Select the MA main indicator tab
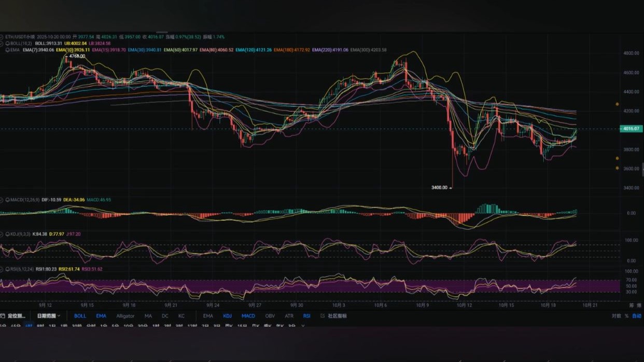This screenshot has width=644, height=362. tap(148, 316)
